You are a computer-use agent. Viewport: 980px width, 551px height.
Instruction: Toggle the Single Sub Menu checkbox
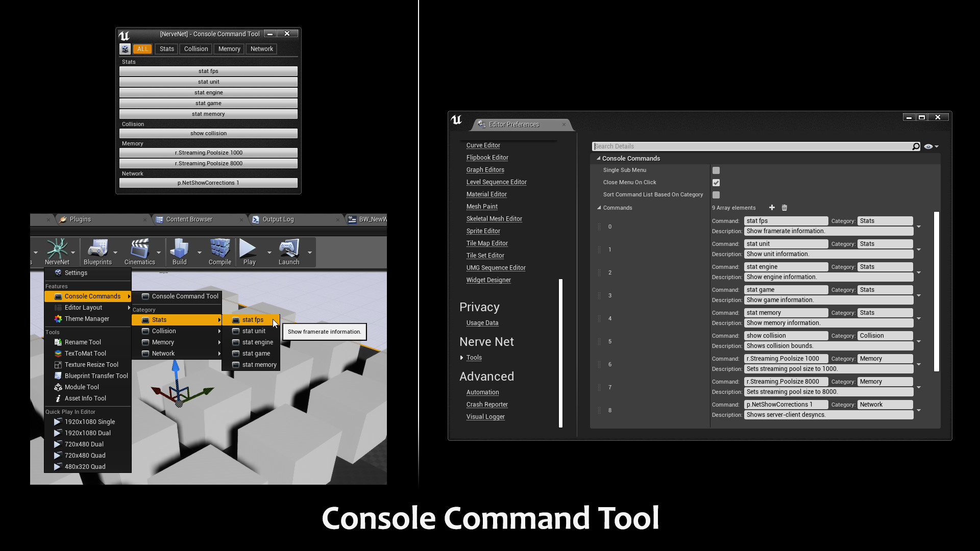[716, 170]
